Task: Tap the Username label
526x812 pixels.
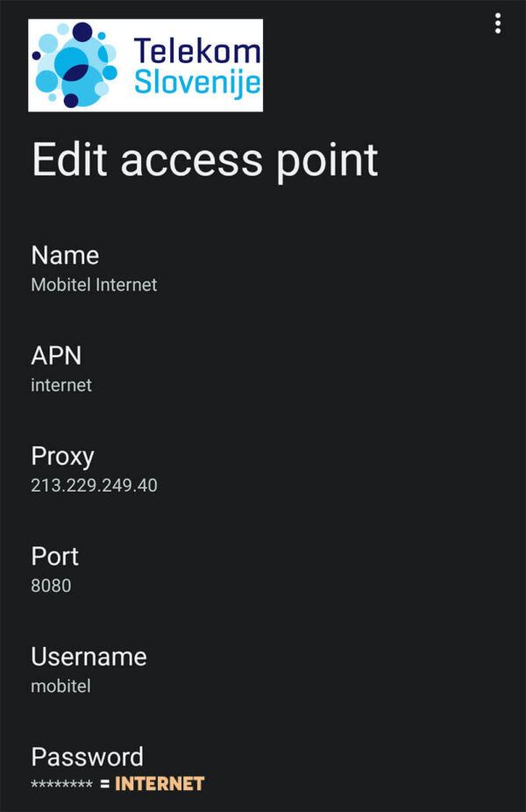Action: click(x=89, y=657)
